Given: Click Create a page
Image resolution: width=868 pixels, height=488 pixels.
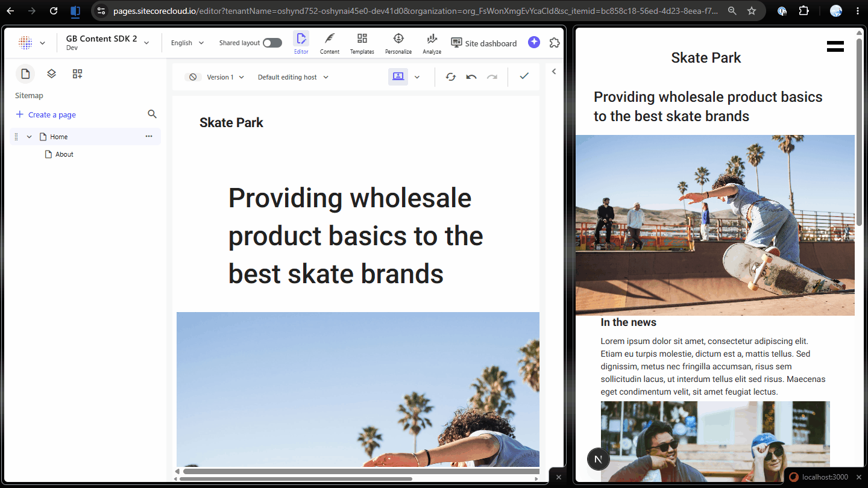Looking at the screenshot, I should click(x=46, y=114).
